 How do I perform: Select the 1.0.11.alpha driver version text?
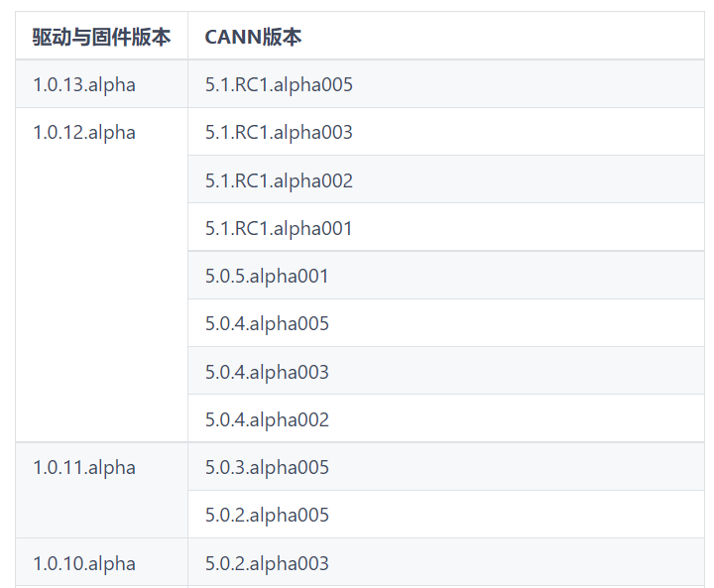(84, 467)
